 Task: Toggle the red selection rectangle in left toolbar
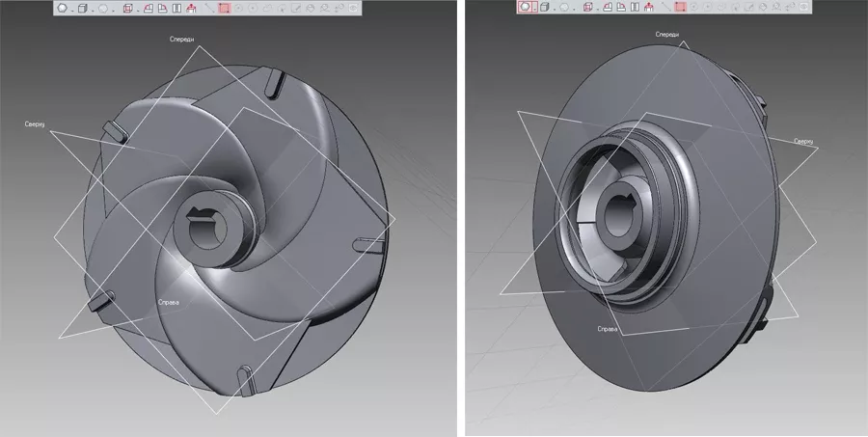(225, 8)
